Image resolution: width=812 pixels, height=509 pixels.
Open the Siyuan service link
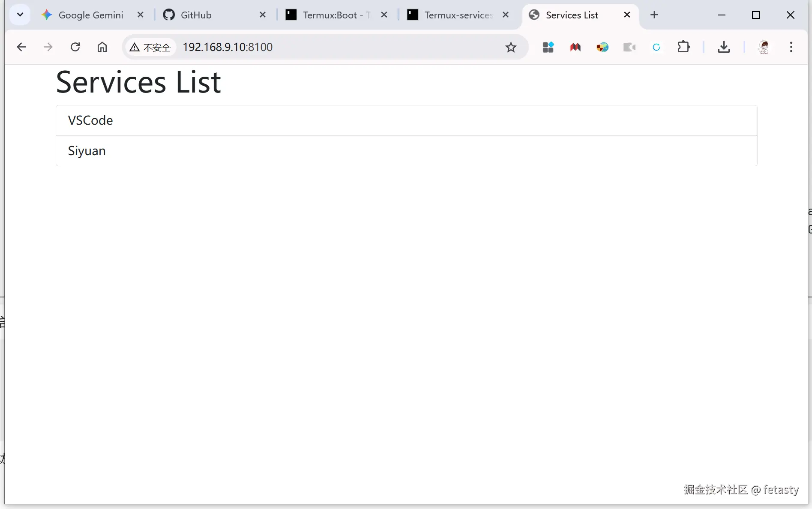(406, 151)
